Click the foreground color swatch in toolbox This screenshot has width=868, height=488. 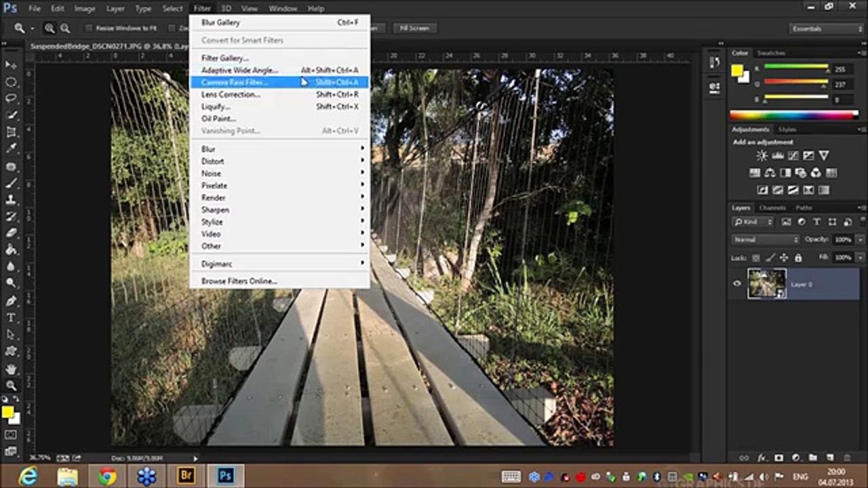[7, 412]
